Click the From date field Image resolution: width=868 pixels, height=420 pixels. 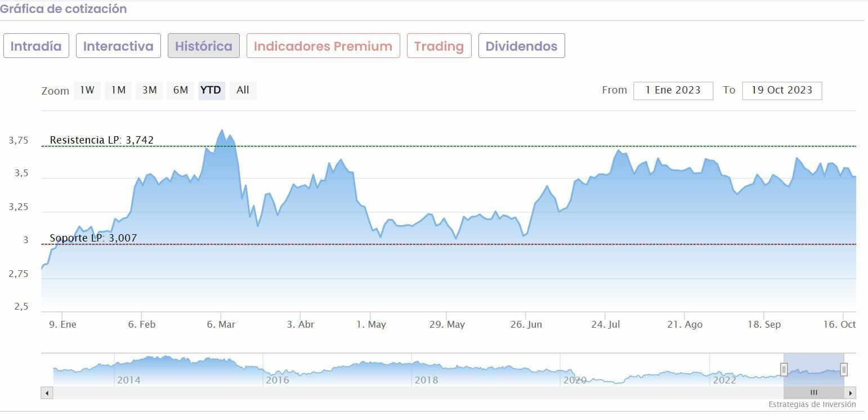tap(673, 90)
